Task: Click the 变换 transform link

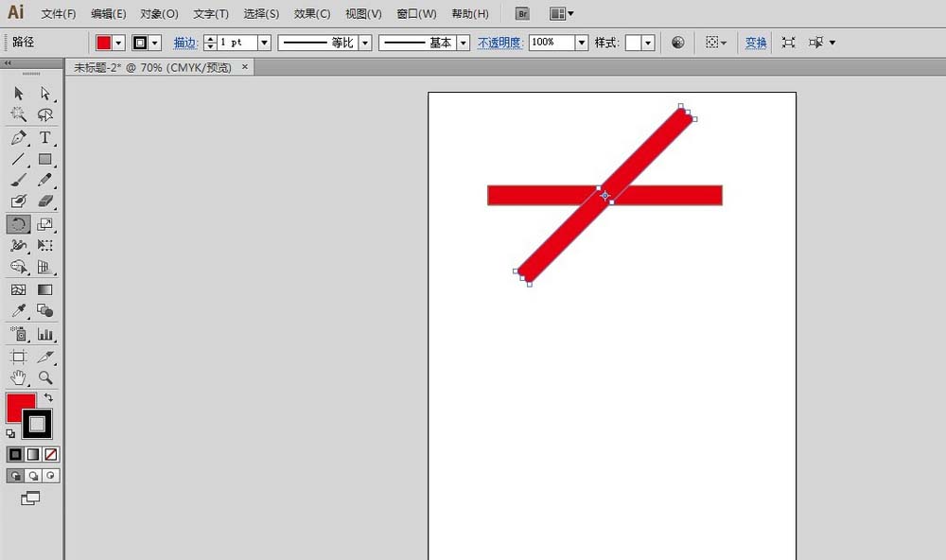Action: click(755, 43)
